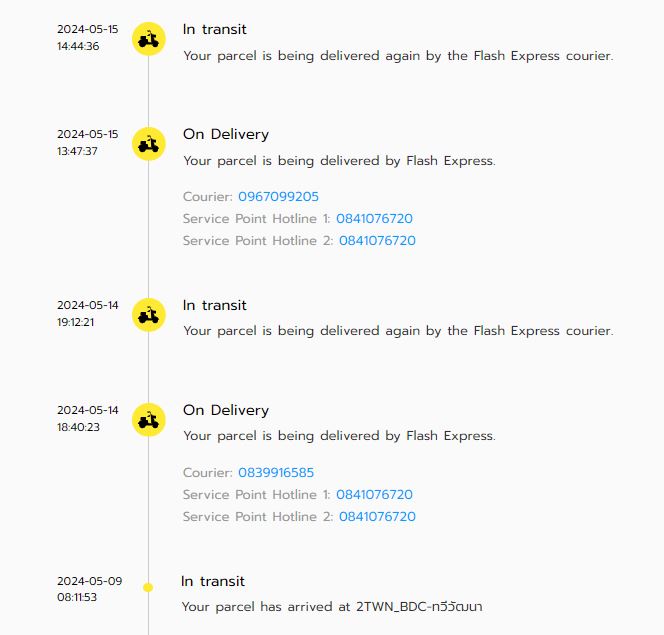
Task: Click the Hotline 1 number under the May 15 delivery
Action: click(374, 219)
